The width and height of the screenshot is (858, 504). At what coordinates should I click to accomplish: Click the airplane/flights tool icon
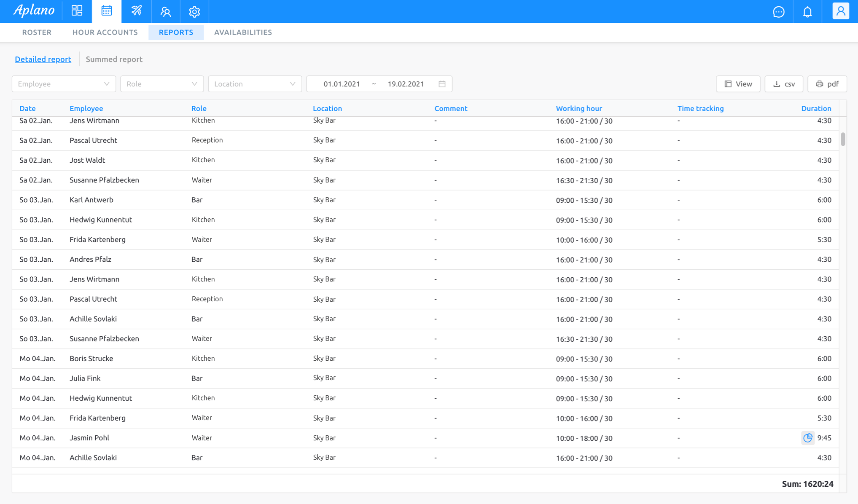click(x=136, y=11)
